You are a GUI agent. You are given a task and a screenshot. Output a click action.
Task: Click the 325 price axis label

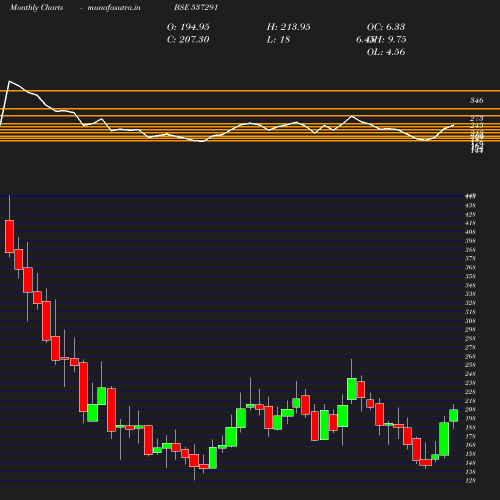tap(470, 303)
